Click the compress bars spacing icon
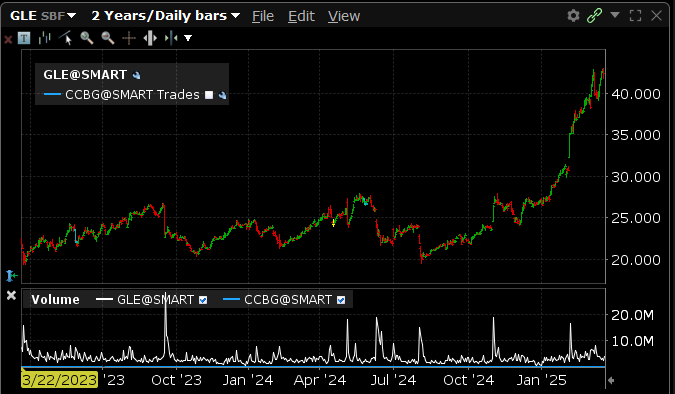 (171, 38)
